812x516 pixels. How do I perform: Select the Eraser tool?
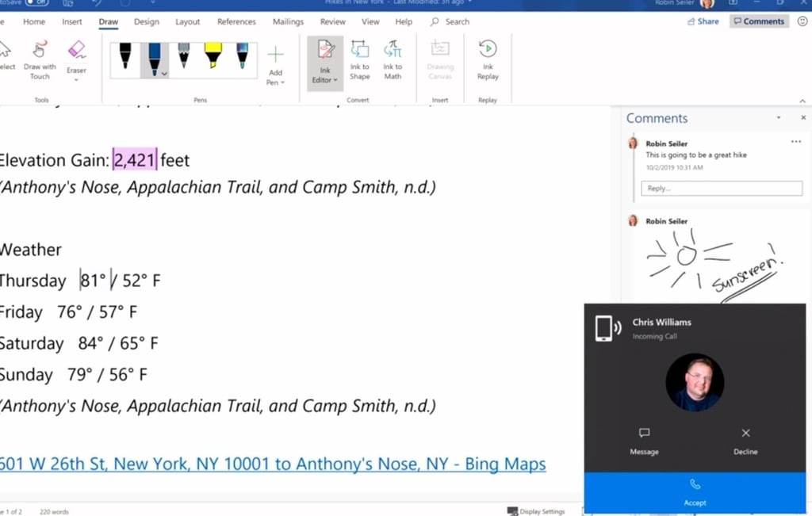tap(76, 56)
